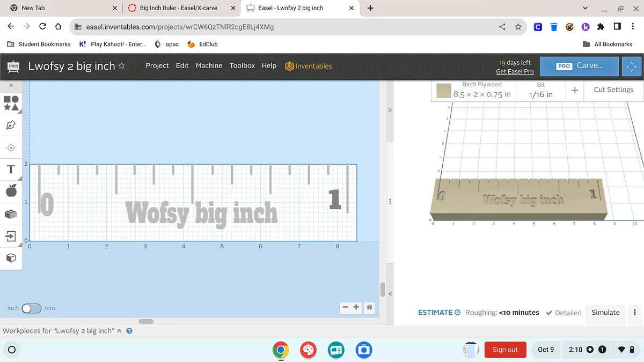This screenshot has height=362, width=644.
Task: Click the Bit 1/16 in selector
Action: 540,90
